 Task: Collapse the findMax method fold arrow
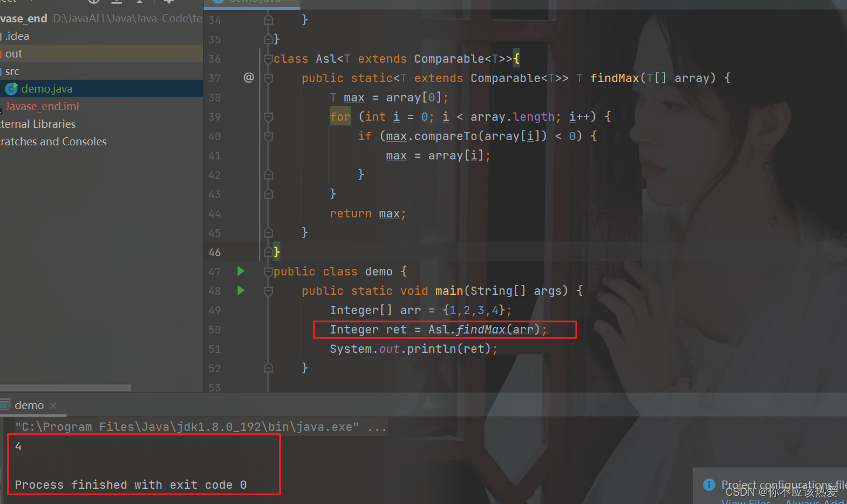(269, 77)
